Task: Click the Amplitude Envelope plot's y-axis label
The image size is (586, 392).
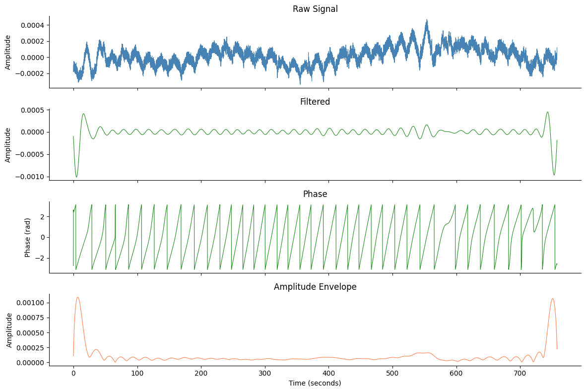Action: coord(9,330)
